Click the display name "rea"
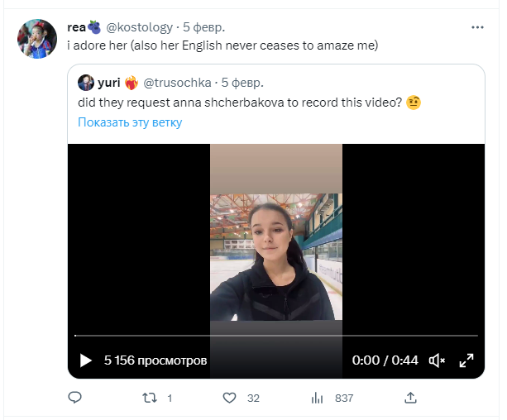507x420 pixels. click(77, 27)
